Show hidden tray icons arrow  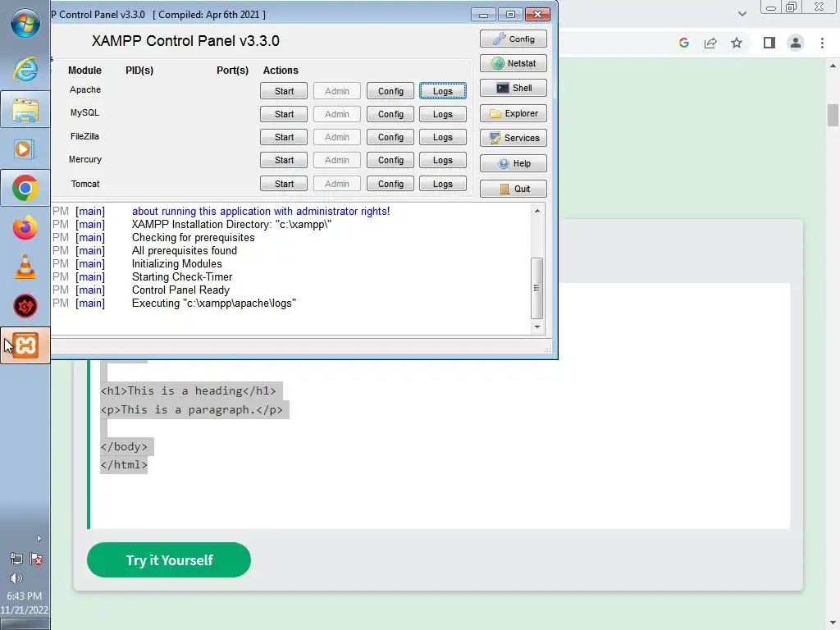pos(39,538)
